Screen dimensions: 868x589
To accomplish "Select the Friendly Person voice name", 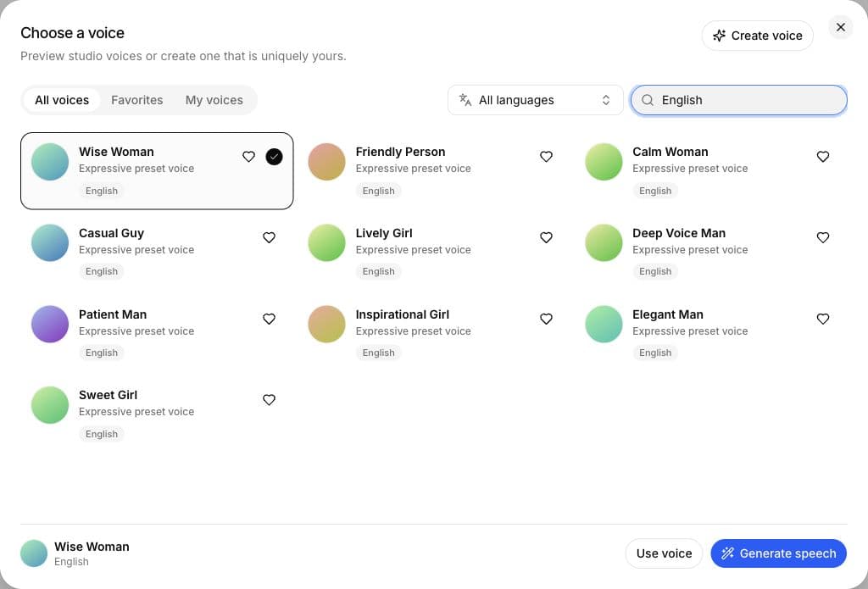I will (400, 152).
